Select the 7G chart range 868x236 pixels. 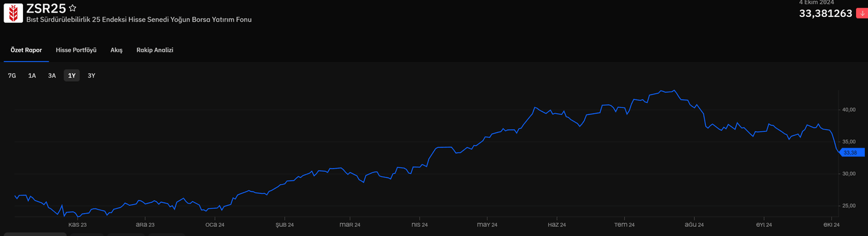point(12,76)
